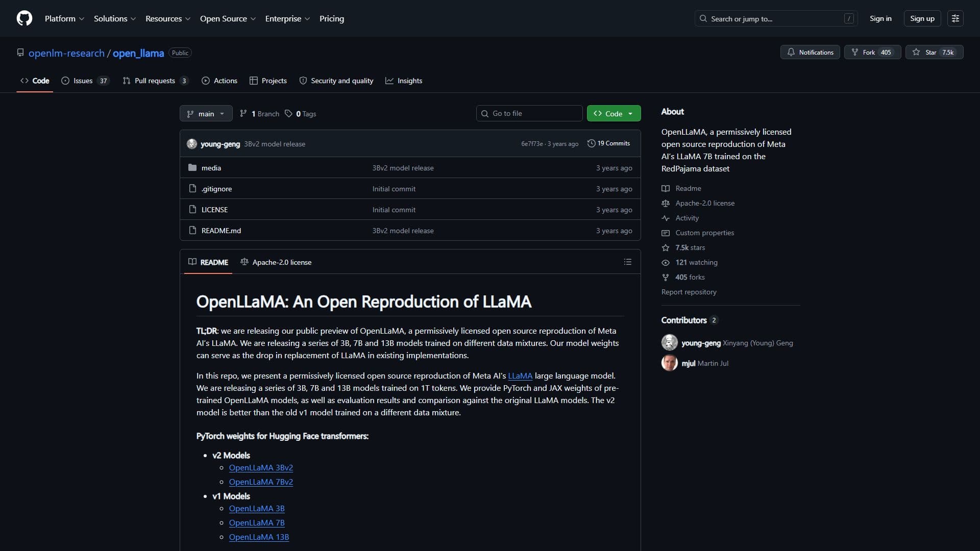Switch to Apache-2.0 license tab
Viewport: 980px width, 551px height.
[276, 262]
